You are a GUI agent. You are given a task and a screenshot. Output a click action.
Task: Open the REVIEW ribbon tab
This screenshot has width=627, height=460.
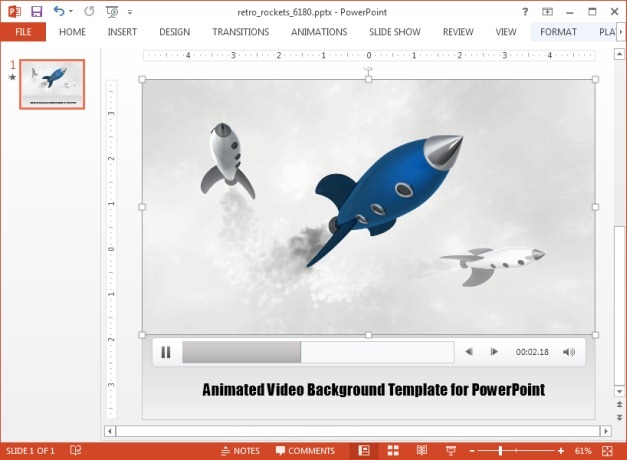point(458,32)
